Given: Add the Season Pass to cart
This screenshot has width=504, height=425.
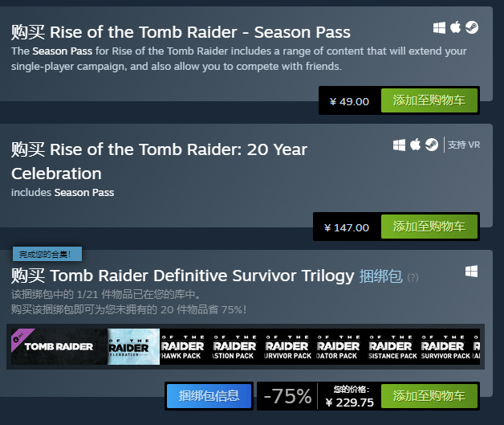Looking at the screenshot, I should click(429, 101).
